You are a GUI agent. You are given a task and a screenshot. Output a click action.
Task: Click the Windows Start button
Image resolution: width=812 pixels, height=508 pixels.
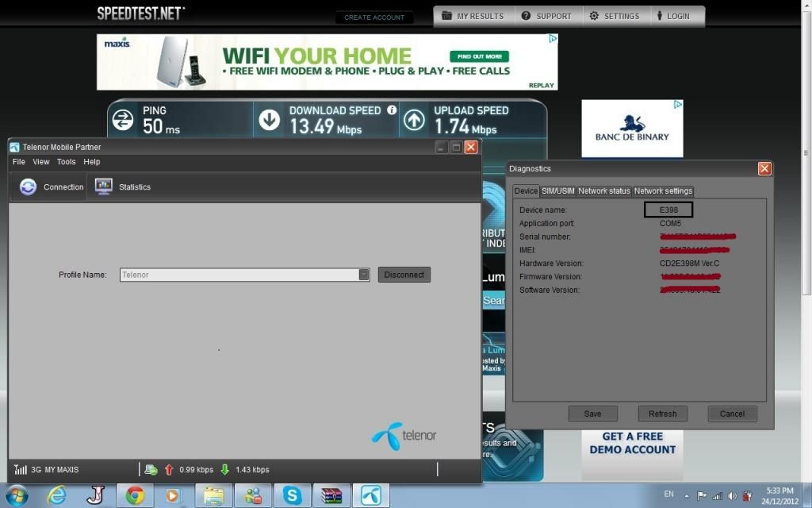[x=16, y=496]
